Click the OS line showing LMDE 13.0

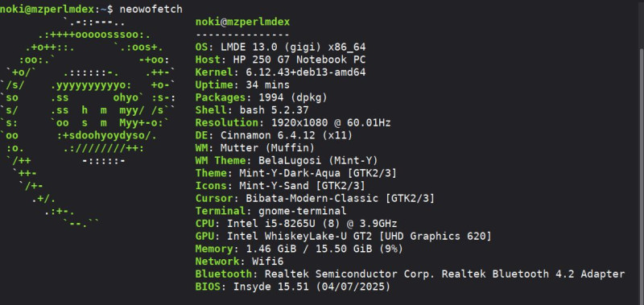click(x=280, y=47)
